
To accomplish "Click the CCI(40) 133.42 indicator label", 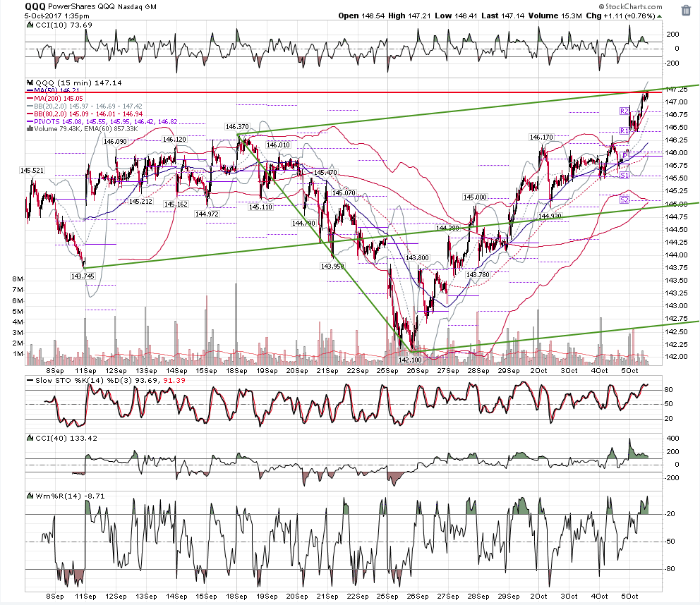I will 66,438.
